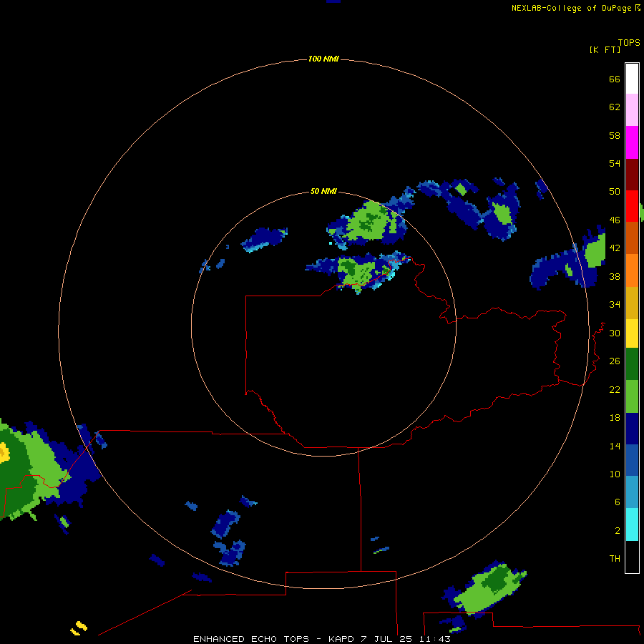The height and width of the screenshot is (644, 644).
Task: Click the navy blue legend swatch near 18
Action: click(632, 429)
